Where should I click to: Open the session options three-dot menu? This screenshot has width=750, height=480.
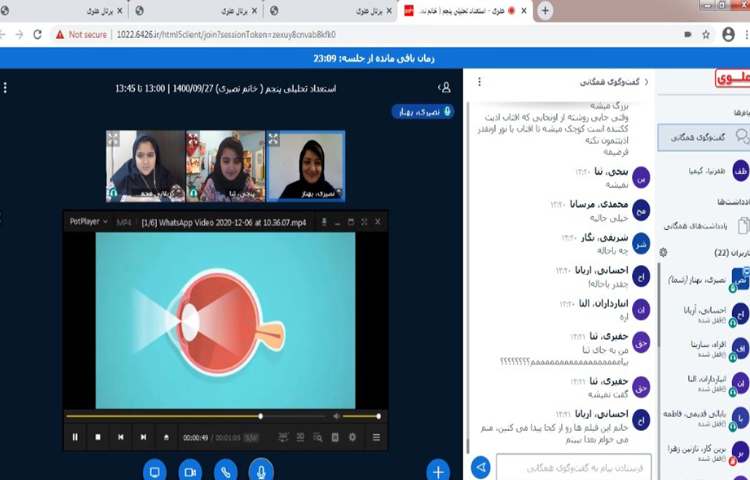coord(5,88)
